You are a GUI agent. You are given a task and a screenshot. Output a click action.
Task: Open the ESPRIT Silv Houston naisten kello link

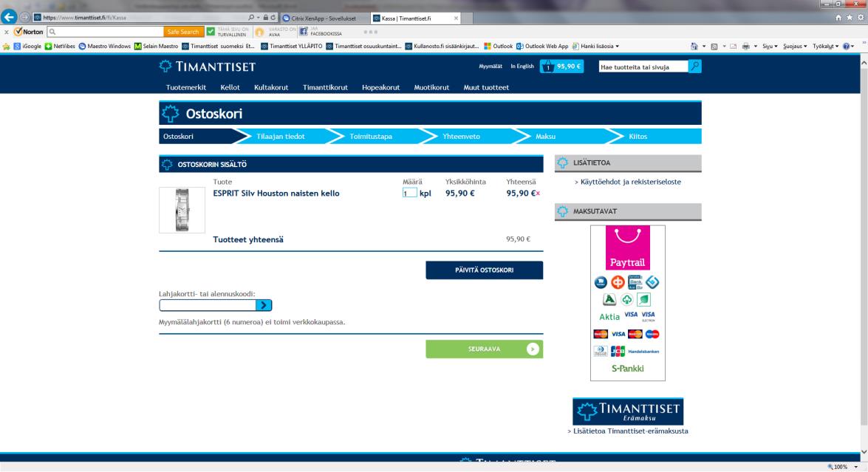(276, 193)
